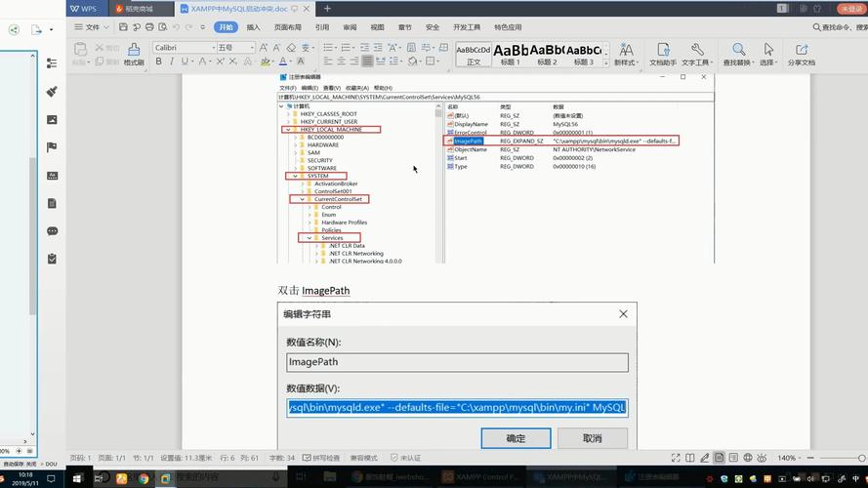Screen dimensions: 868x488
Task: Open the 文字工具 text tools dropdown
Action: (697, 55)
